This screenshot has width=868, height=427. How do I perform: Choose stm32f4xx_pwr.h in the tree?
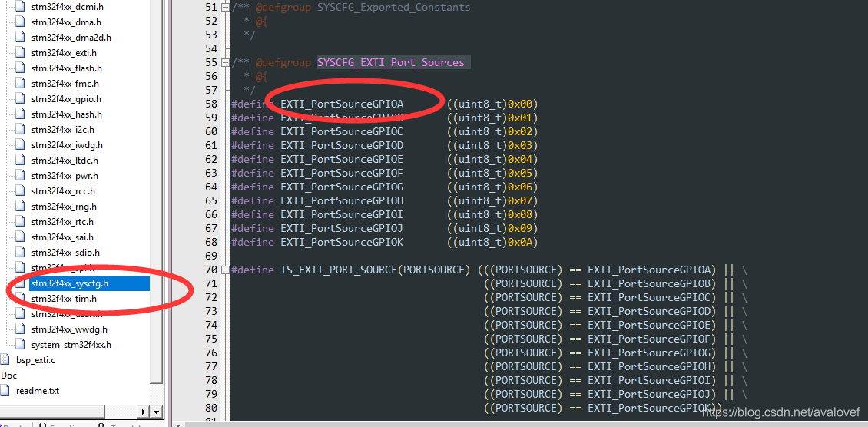[65, 176]
